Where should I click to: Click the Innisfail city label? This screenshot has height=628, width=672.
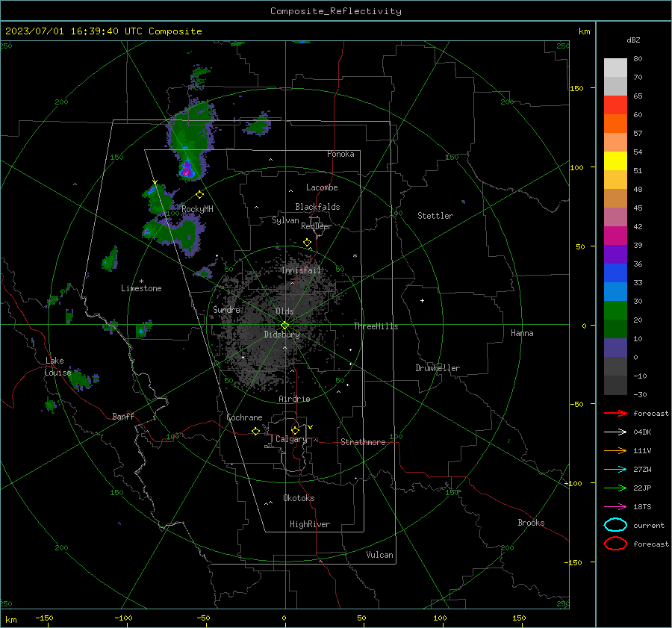coord(301,270)
